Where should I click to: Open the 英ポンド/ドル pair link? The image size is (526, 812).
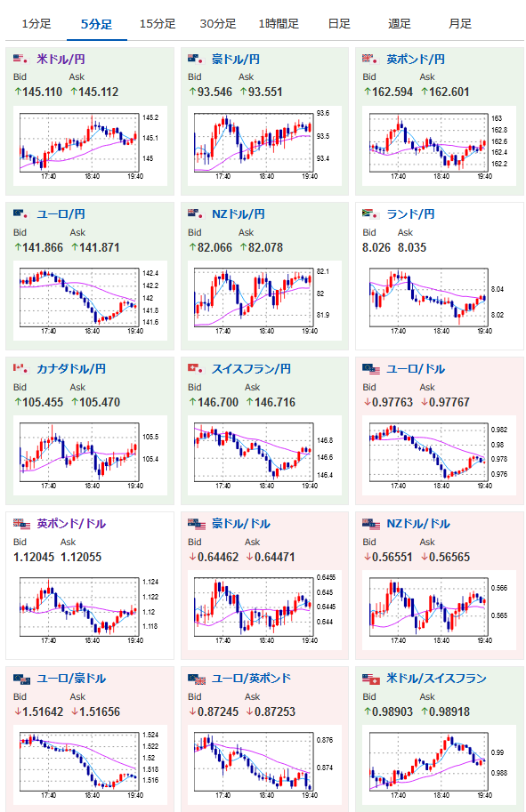(71, 524)
